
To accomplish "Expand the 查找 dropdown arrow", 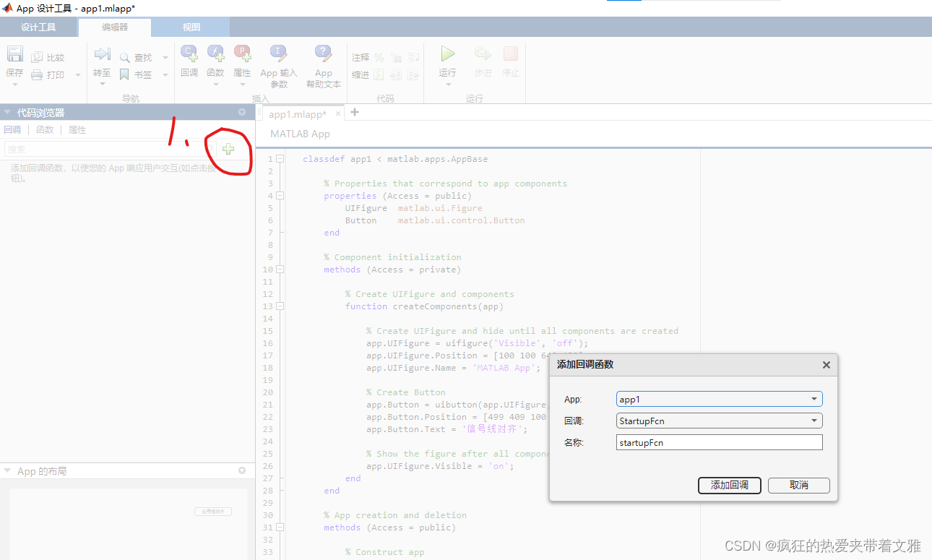I will 165,57.
